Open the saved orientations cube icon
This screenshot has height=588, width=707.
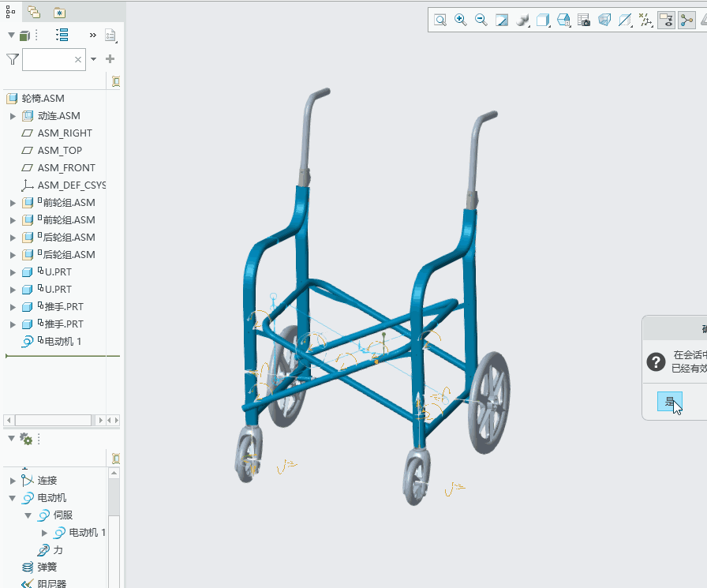544,21
